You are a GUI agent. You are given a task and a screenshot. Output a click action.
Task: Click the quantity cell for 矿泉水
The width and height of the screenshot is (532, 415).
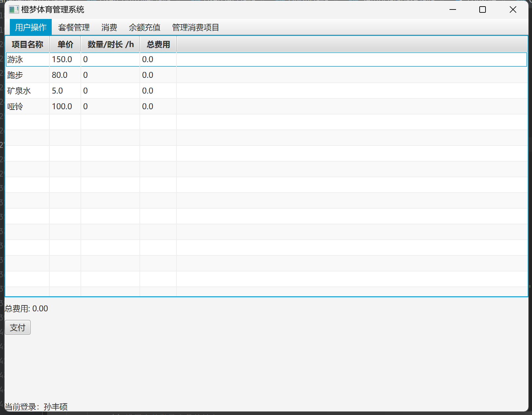coord(110,91)
